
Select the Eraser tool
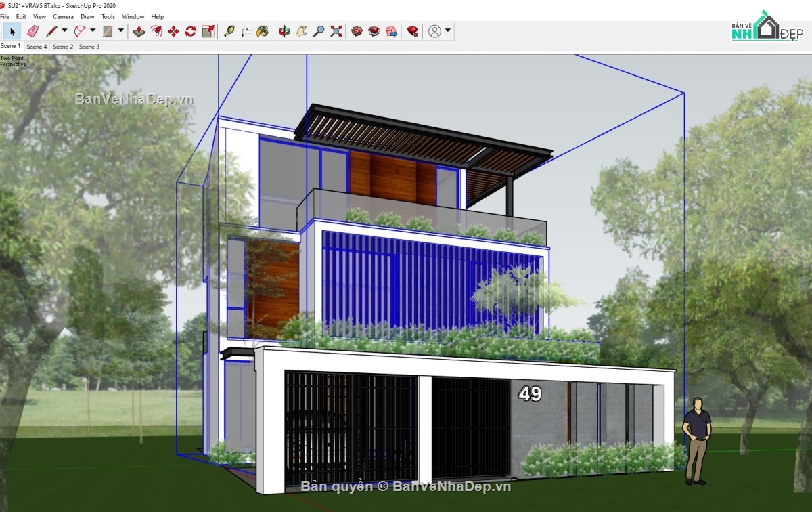pos(32,30)
